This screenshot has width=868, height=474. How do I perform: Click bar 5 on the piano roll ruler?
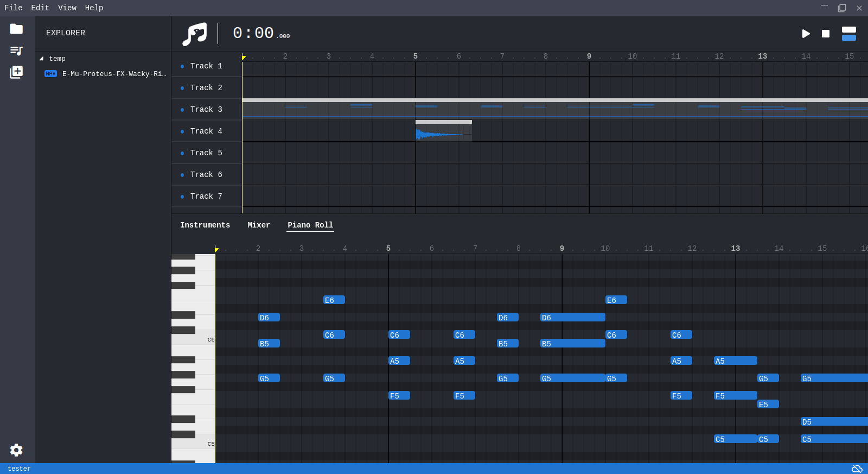click(388, 248)
